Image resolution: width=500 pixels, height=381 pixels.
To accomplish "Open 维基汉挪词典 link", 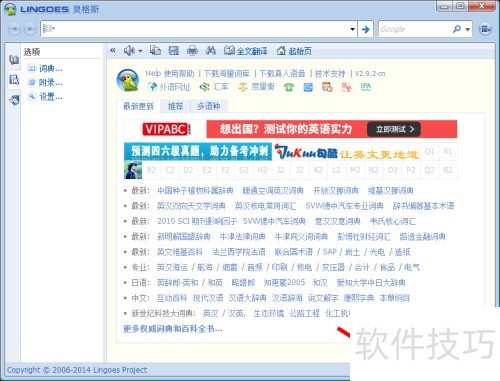I will coord(391,191).
